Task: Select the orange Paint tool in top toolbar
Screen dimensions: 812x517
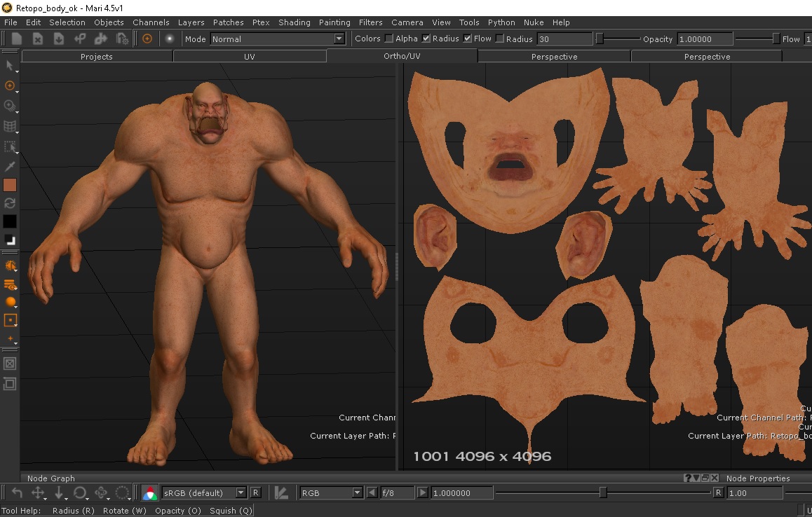Action: pyautogui.click(x=147, y=39)
